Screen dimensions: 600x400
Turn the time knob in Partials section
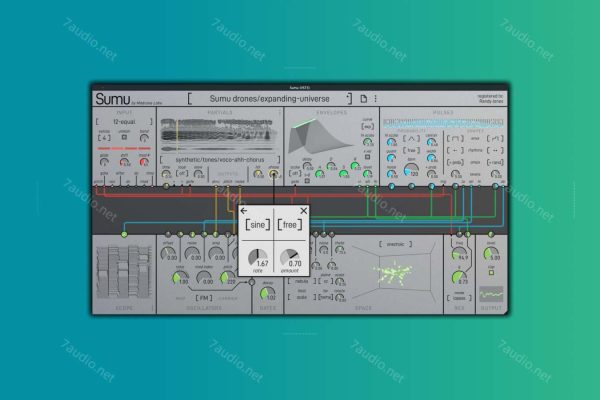tap(166, 174)
